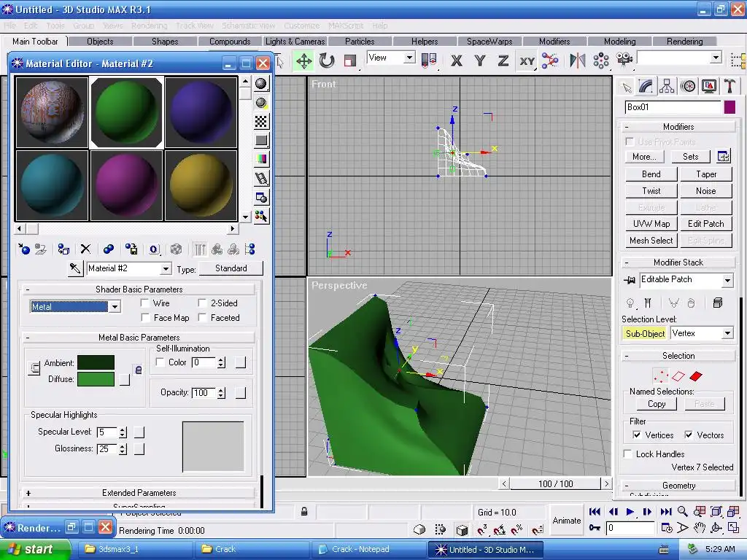Viewport: 747px width, 560px height.
Task: Select the Move transform tool
Action: point(303,61)
